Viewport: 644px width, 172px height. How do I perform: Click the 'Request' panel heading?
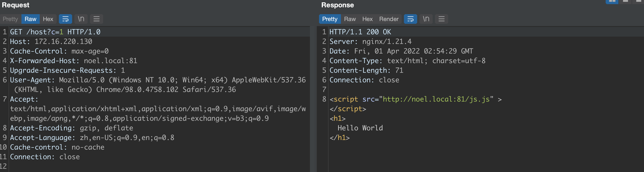coord(16,5)
